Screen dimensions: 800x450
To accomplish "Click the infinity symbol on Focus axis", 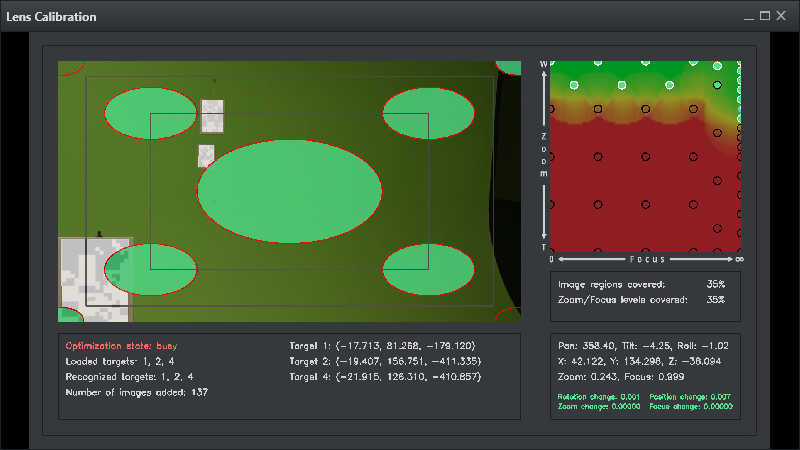I will pyautogui.click(x=739, y=259).
